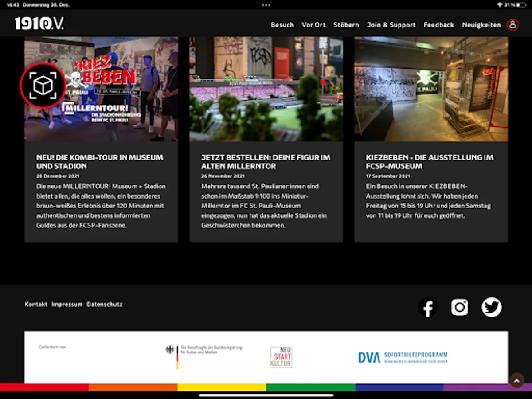Image resolution: width=532 pixels, height=399 pixels.
Task: Click the museum exhibition room thumbnail
Action: coord(431,89)
